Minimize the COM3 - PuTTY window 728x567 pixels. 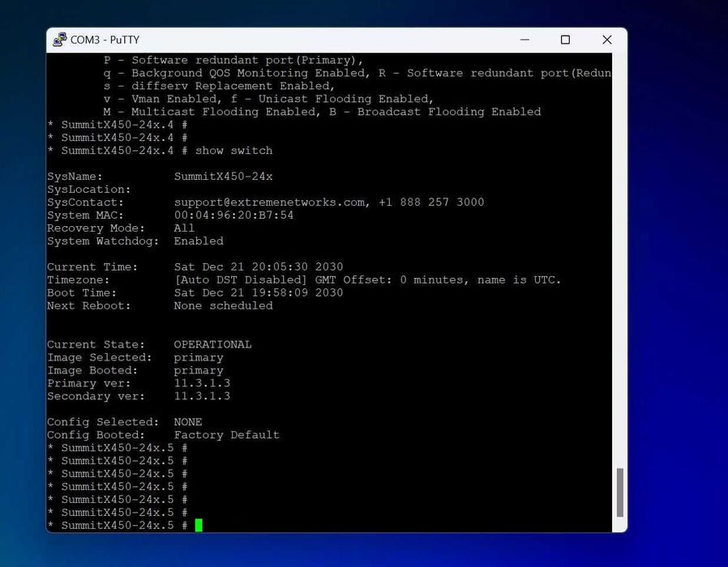coord(525,40)
